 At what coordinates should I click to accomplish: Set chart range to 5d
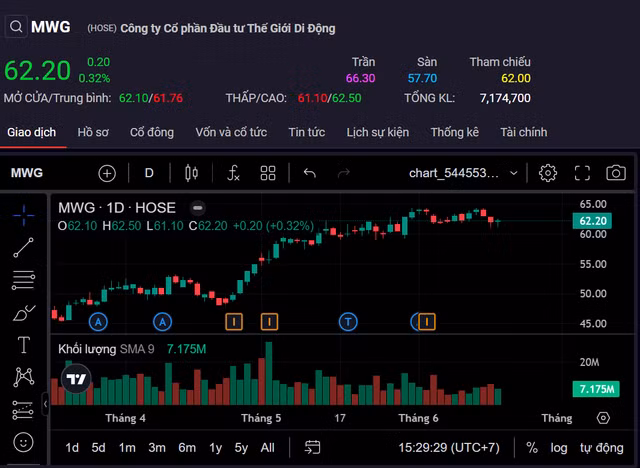click(98, 448)
